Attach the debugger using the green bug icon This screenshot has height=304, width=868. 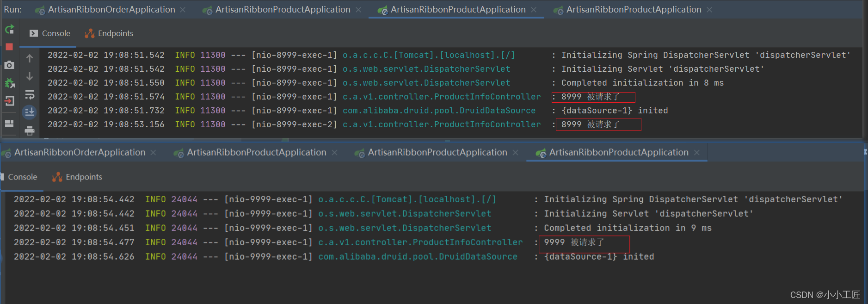coord(9,83)
